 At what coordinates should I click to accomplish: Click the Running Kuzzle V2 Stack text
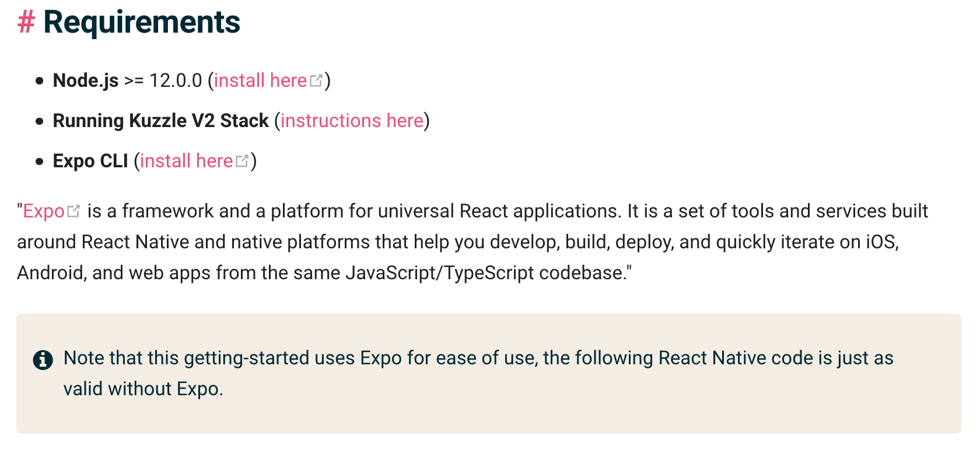click(161, 121)
